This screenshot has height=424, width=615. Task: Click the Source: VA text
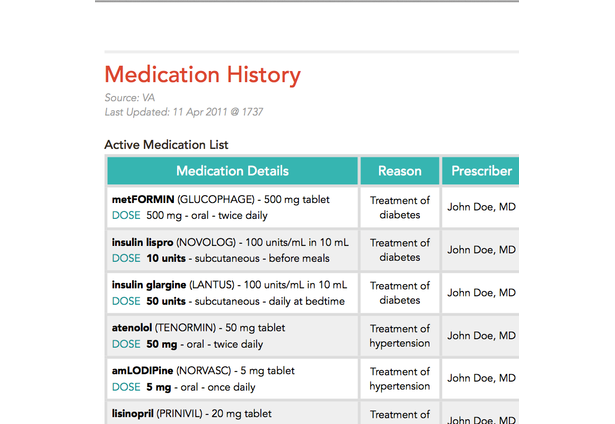(129, 98)
